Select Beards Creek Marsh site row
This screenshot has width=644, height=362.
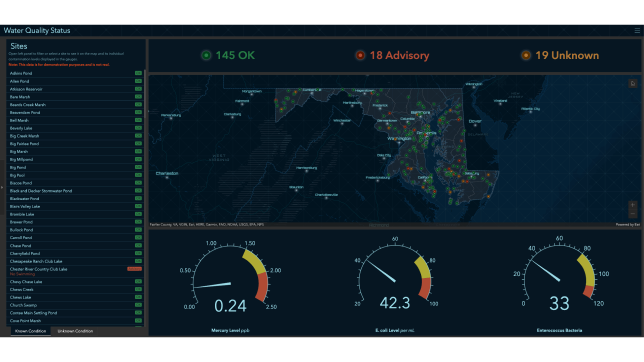click(x=76, y=104)
